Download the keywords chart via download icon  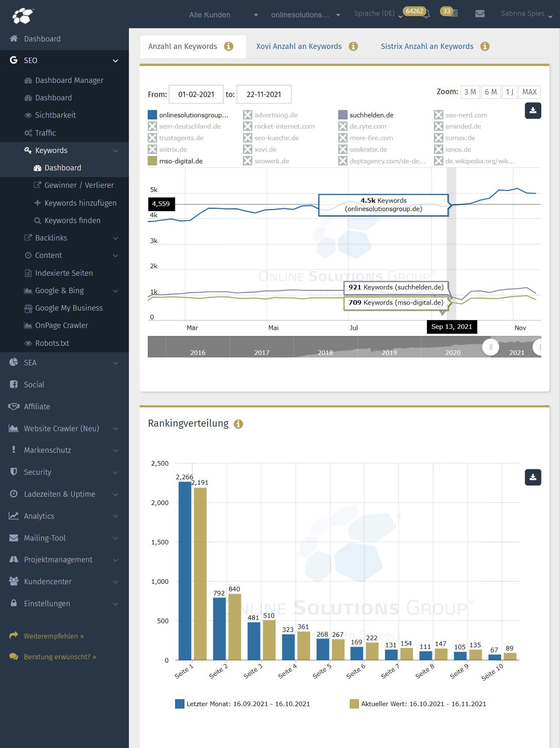pyautogui.click(x=533, y=111)
